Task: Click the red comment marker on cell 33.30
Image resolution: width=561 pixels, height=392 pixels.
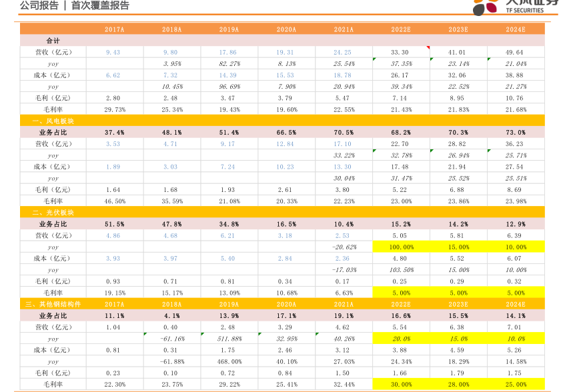Action: (427, 48)
